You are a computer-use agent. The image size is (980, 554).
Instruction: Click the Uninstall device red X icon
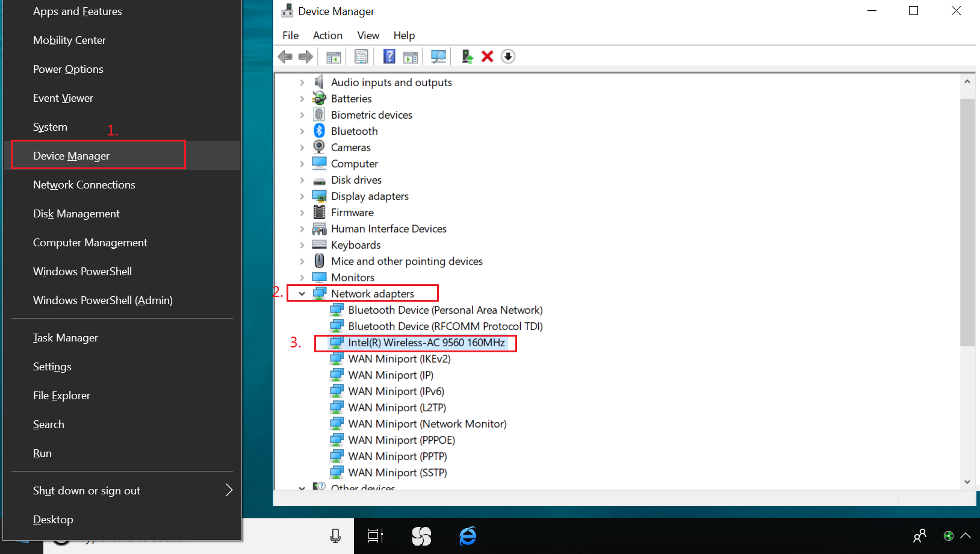[x=487, y=56]
